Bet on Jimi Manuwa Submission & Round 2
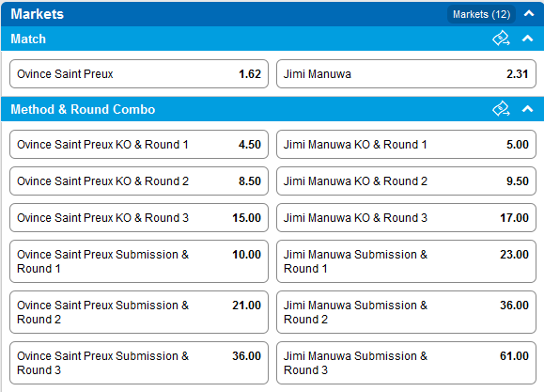544x392 pixels. (x=406, y=312)
